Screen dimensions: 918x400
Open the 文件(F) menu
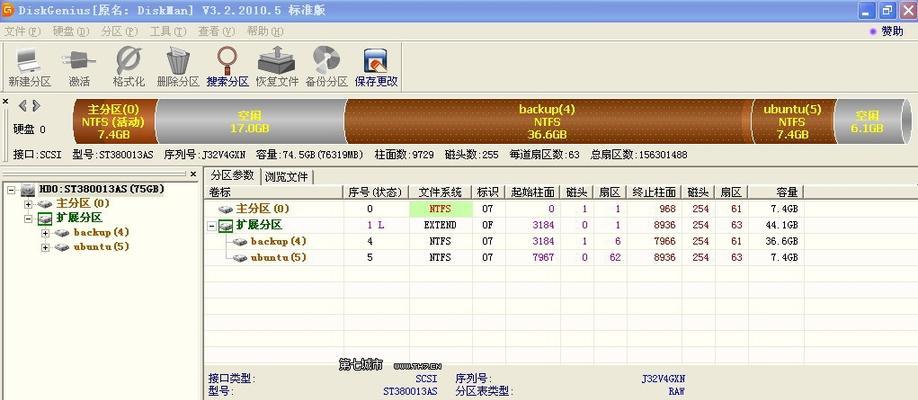(x=23, y=32)
